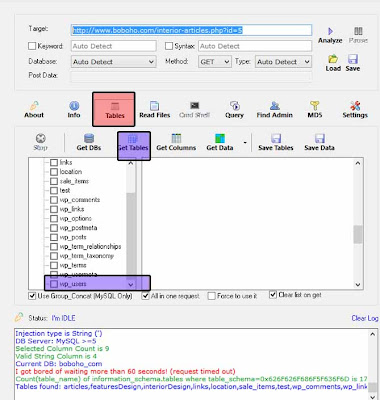Viewport: 380px width, 400px height.
Task: Click the 'Tables found:' log line
Action: [191, 387]
